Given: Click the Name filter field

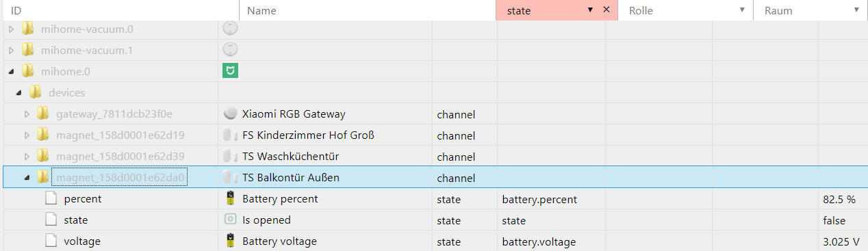Looking at the screenshot, I should coord(368,11).
